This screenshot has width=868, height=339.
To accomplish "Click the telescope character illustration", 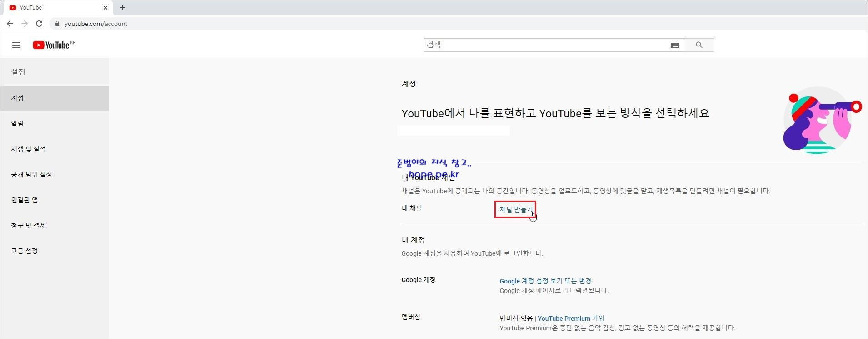I will click(822, 121).
